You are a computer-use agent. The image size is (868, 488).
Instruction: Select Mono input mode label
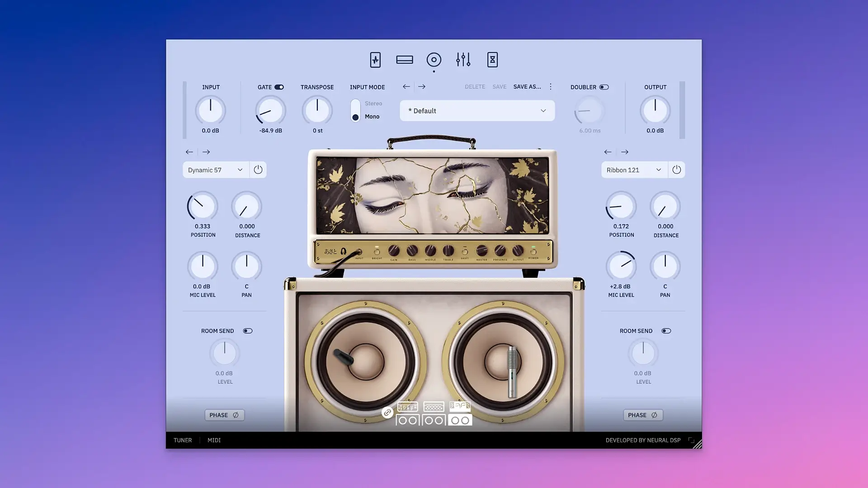point(372,117)
